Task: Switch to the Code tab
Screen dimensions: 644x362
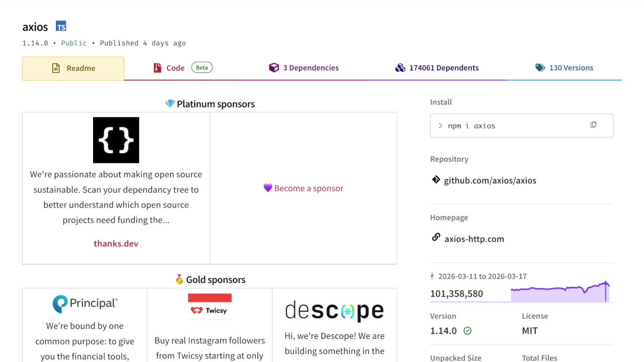Action: pos(175,67)
